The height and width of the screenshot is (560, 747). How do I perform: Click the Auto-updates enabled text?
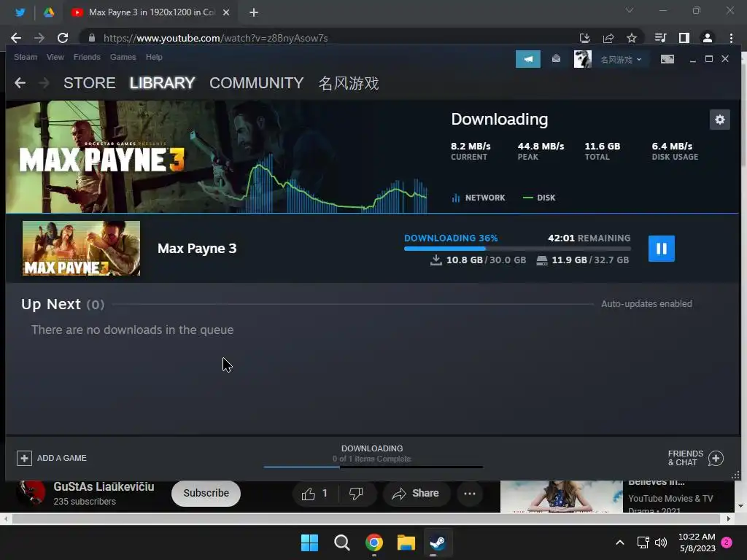646,304
